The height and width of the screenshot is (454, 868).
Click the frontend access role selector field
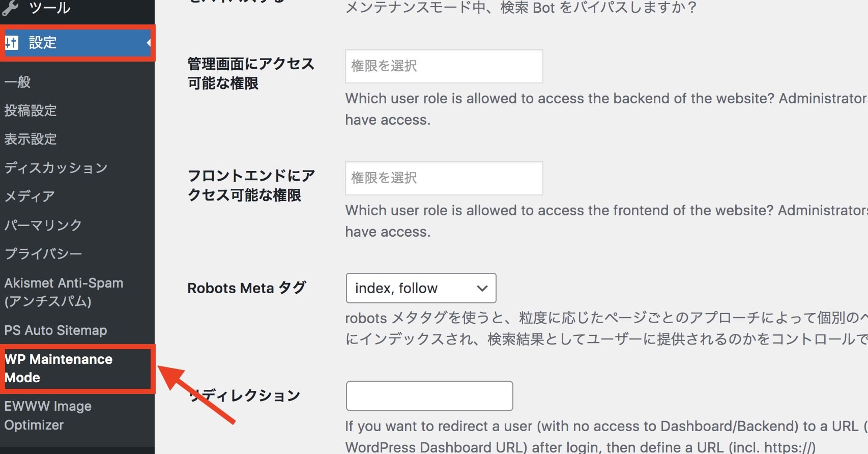(444, 178)
